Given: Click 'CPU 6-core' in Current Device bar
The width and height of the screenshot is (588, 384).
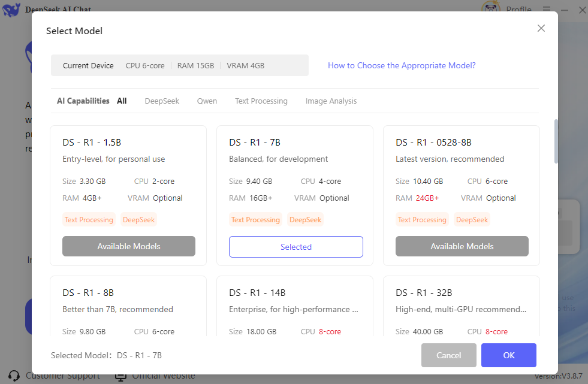Looking at the screenshot, I should point(145,65).
